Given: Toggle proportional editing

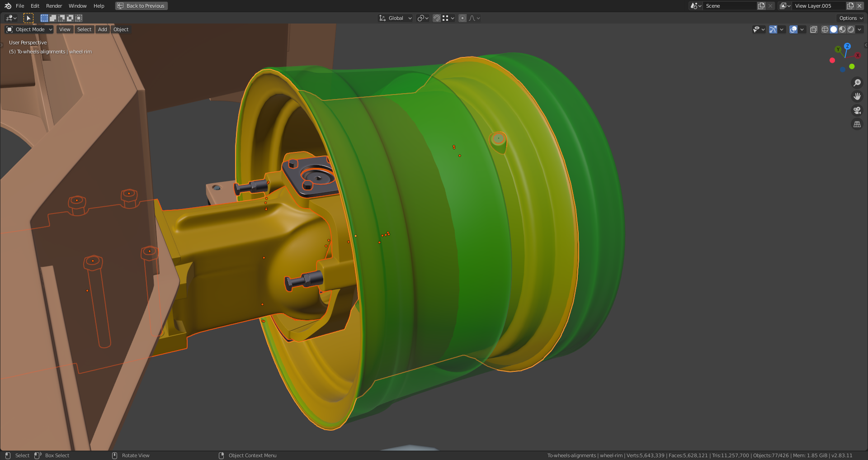Looking at the screenshot, I should tap(462, 18).
